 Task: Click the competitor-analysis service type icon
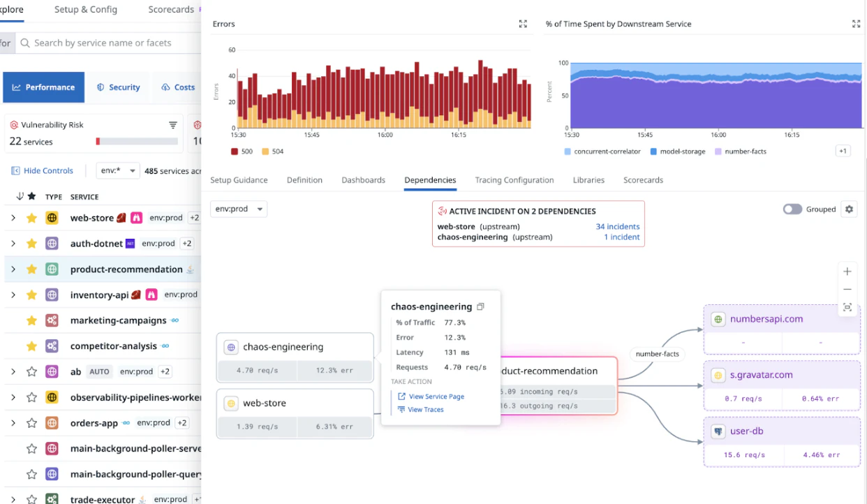tap(52, 346)
